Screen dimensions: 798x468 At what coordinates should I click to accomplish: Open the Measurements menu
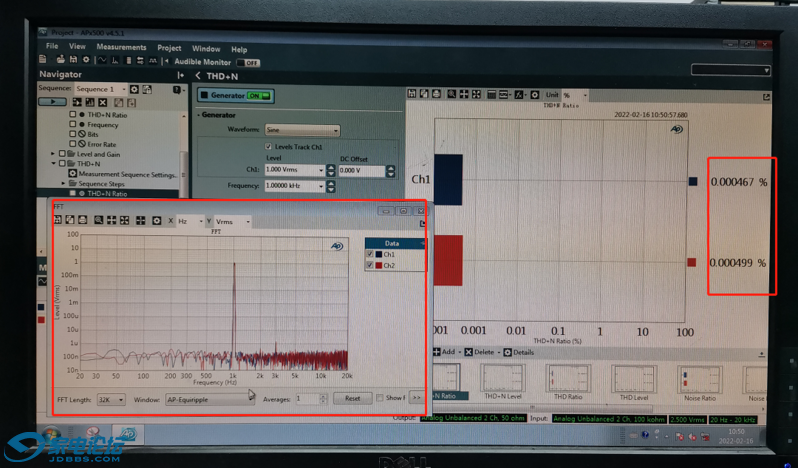(121, 47)
